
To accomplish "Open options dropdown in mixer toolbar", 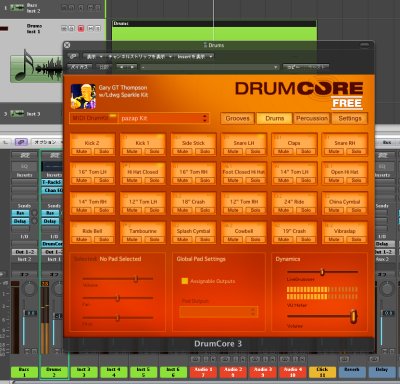I will coord(47,142).
